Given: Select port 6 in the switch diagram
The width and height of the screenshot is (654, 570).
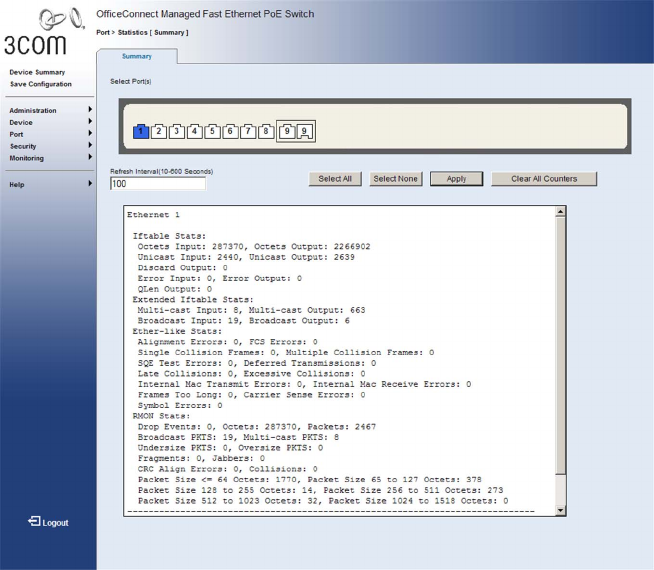Looking at the screenshot, I should pyautogui.click(x=230, y=131).
